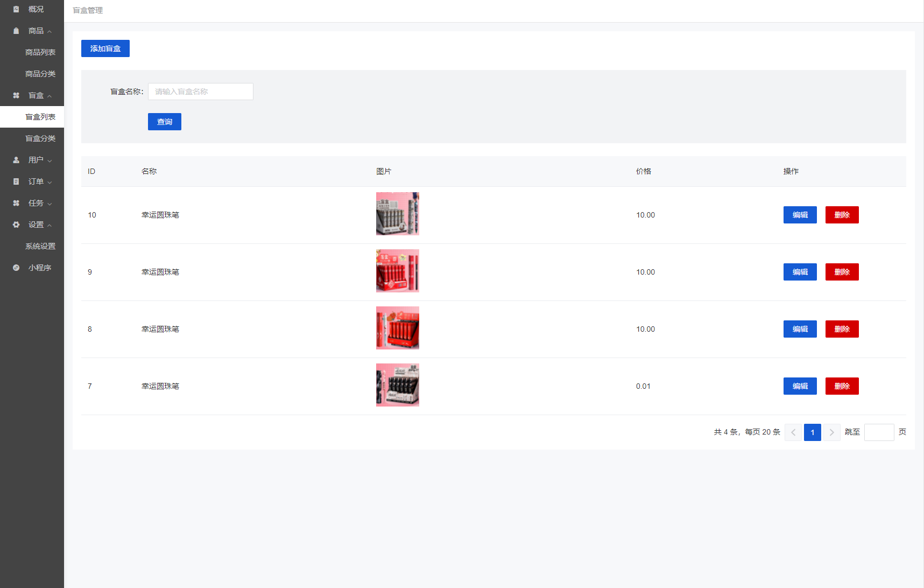
Task: Open 商品列表 in the sidebar
Action: [x=40, y=52]
